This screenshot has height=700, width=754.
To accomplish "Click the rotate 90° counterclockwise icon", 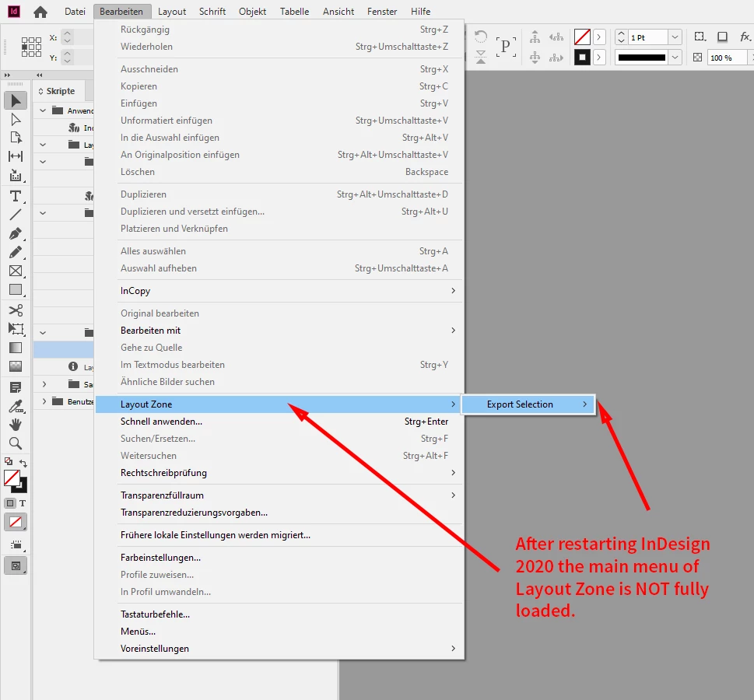I will tap(480, 37).
